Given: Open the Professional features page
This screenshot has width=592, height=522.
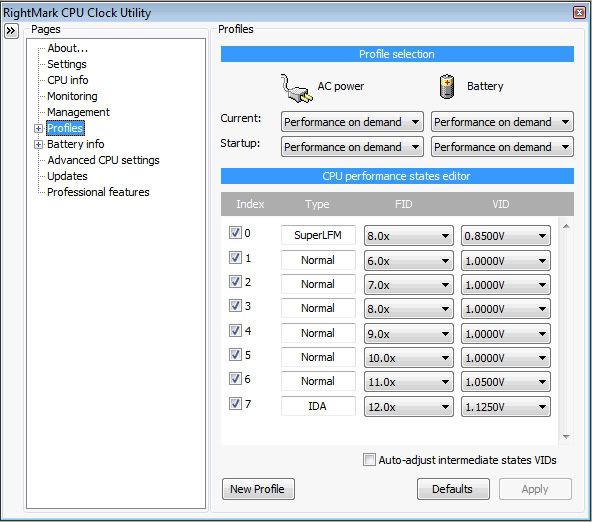Looking at the screenshot, I should pos(98,192).
